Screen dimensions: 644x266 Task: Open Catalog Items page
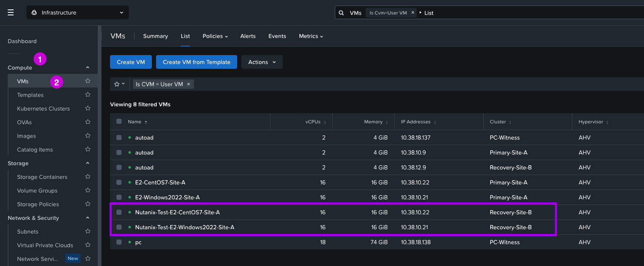click(35, 149)
